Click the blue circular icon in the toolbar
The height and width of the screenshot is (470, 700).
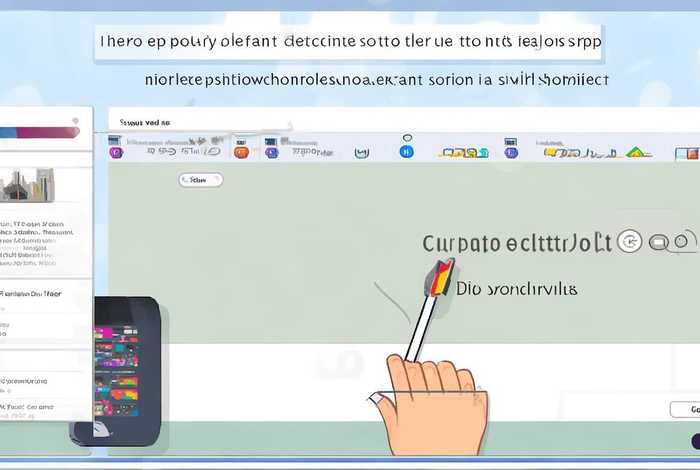(406, 152)
